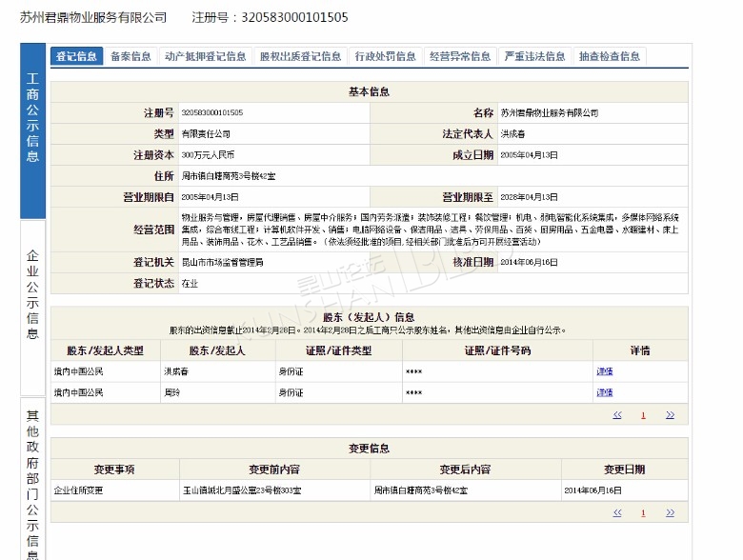Select page 1 of 变更信息 list

pos(644,513)
